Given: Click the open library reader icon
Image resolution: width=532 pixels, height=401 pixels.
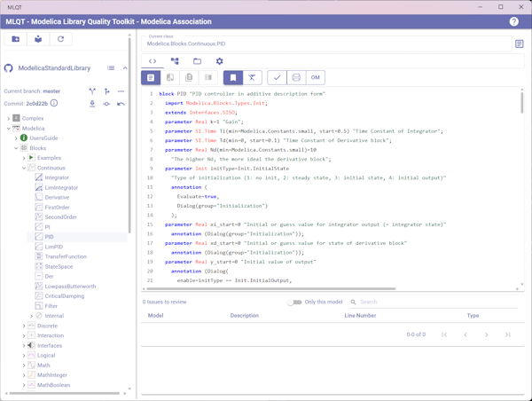Looking at the screenshot, I should click(38, 39).
